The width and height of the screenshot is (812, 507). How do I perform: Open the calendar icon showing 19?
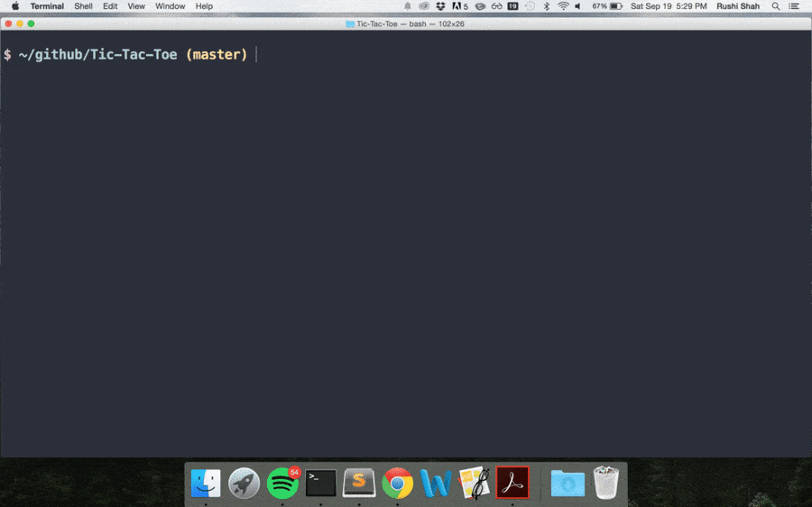512,6
